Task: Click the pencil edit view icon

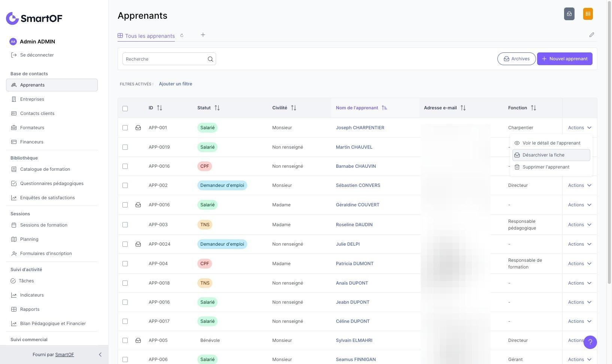Action: coord(592,35)
